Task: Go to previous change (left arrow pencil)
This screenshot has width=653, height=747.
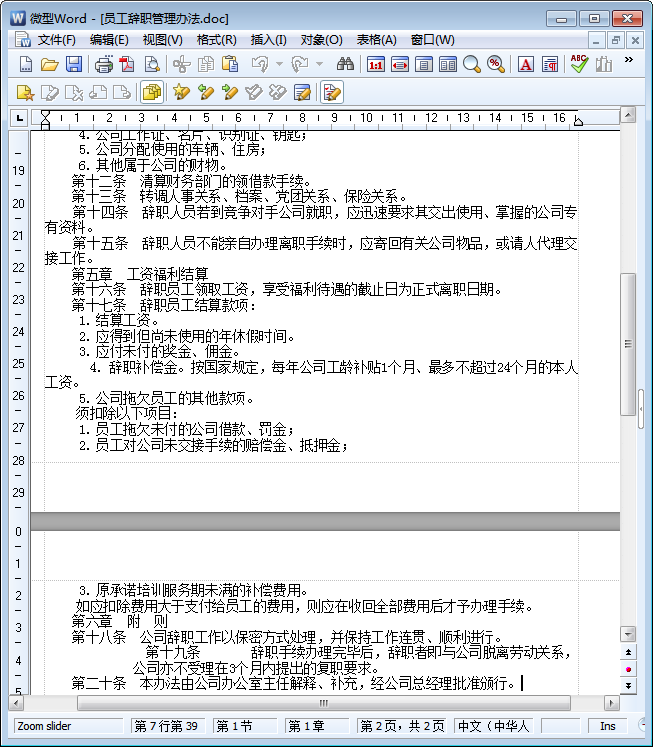Action: click(206, 92)
